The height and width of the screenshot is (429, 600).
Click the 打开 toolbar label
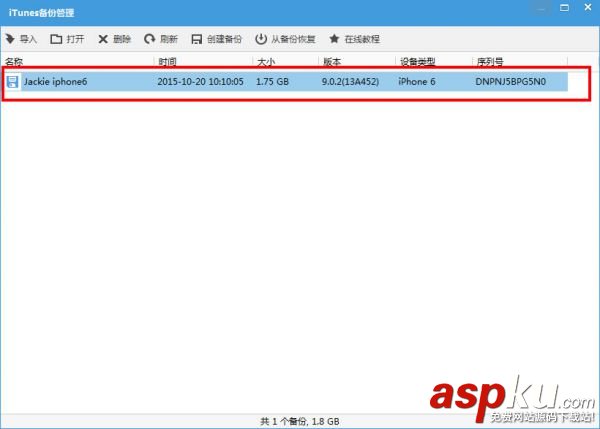pyautogui.click(x=75, y=39)
